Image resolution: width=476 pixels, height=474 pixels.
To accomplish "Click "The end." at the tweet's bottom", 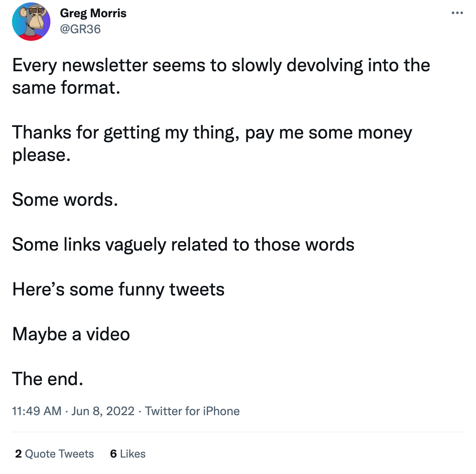I will [48, 379].
